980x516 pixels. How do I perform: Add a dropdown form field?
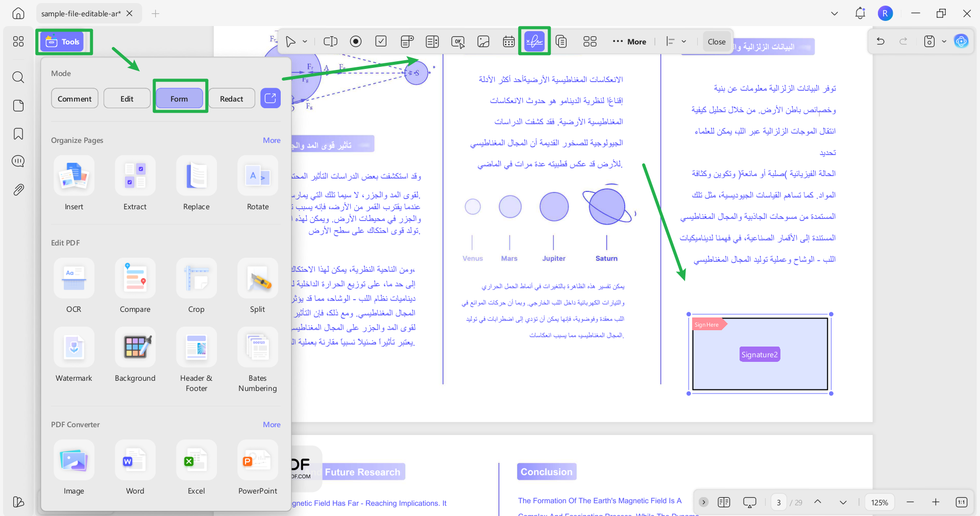coord(407,41)
